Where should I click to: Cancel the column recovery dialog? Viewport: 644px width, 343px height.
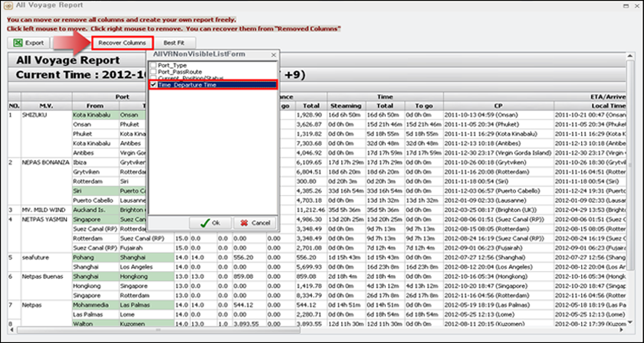[x=255, y=223]
